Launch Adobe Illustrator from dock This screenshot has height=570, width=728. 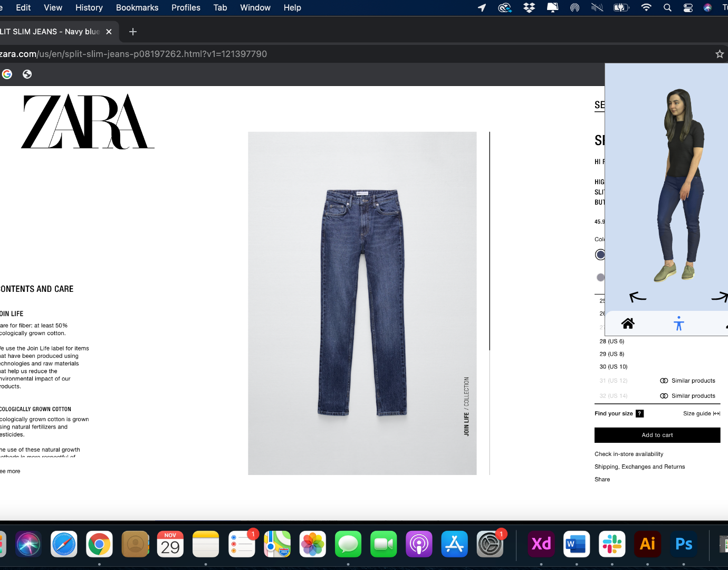[648, 544]
